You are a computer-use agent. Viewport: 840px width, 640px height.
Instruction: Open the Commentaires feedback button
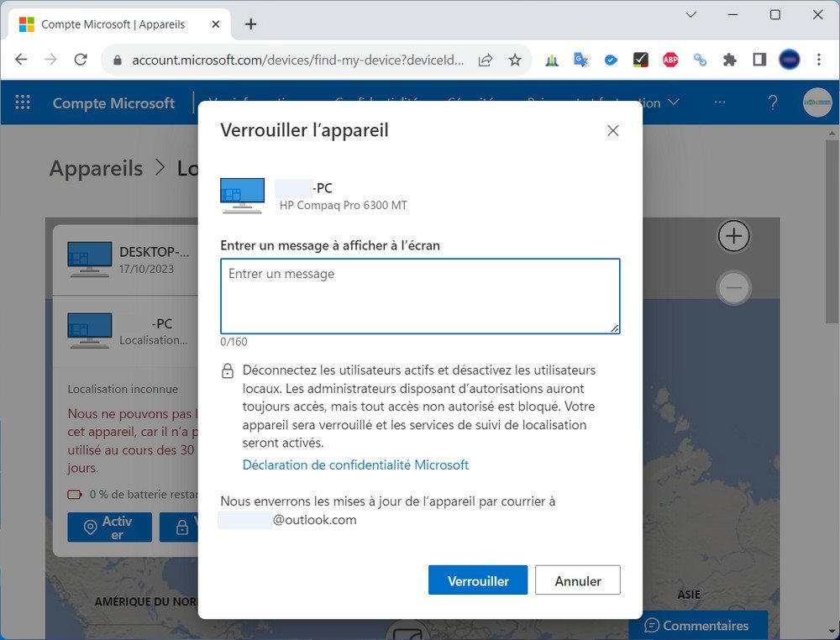[x=697, y=626]
